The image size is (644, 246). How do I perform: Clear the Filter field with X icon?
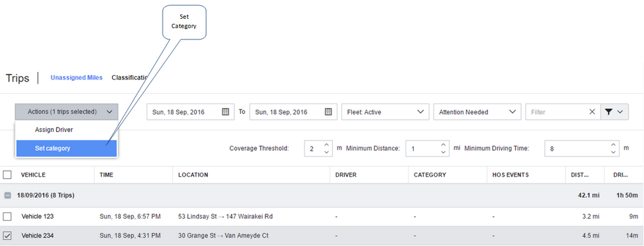pyautogui.click(x=592, y=112)
